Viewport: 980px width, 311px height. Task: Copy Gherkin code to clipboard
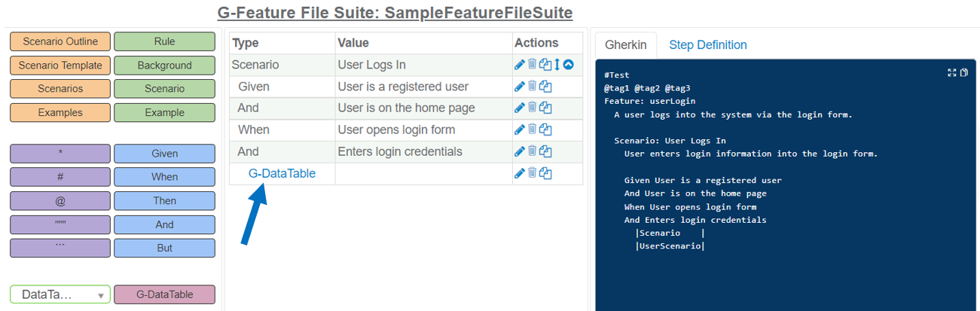point(963,72)
